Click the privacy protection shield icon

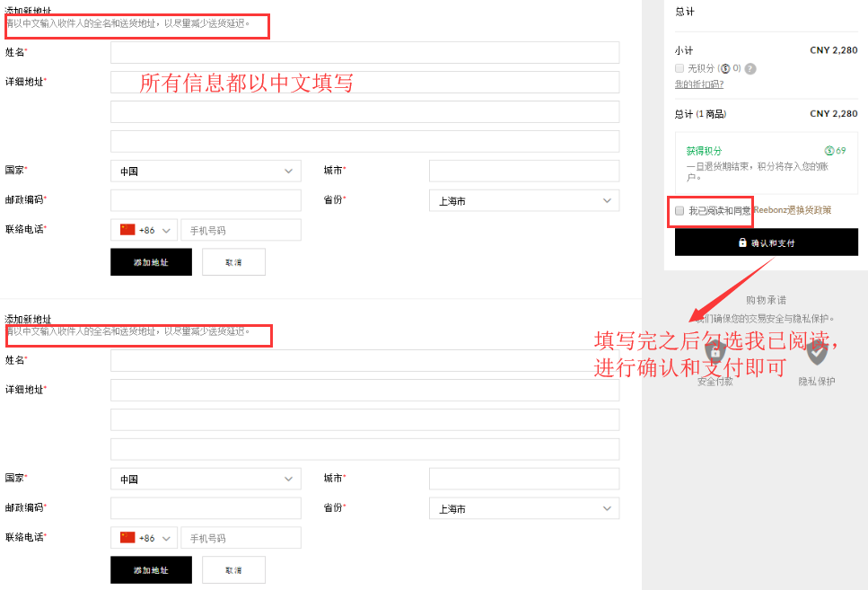tap(817, 353)
